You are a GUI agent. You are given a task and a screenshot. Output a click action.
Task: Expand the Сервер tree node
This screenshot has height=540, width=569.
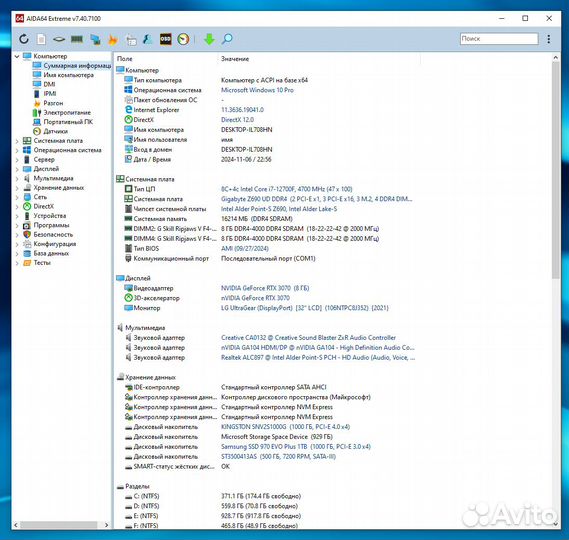pyautogui.click(x=17, y=160)
